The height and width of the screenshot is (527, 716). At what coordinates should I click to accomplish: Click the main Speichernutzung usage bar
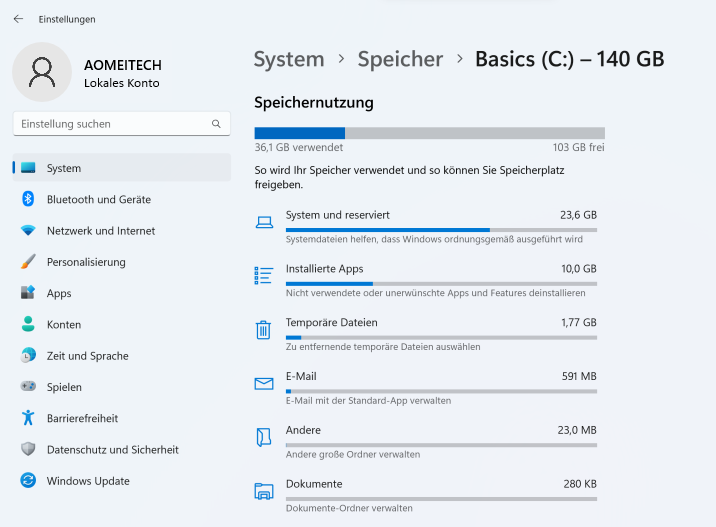coord(429,133)
